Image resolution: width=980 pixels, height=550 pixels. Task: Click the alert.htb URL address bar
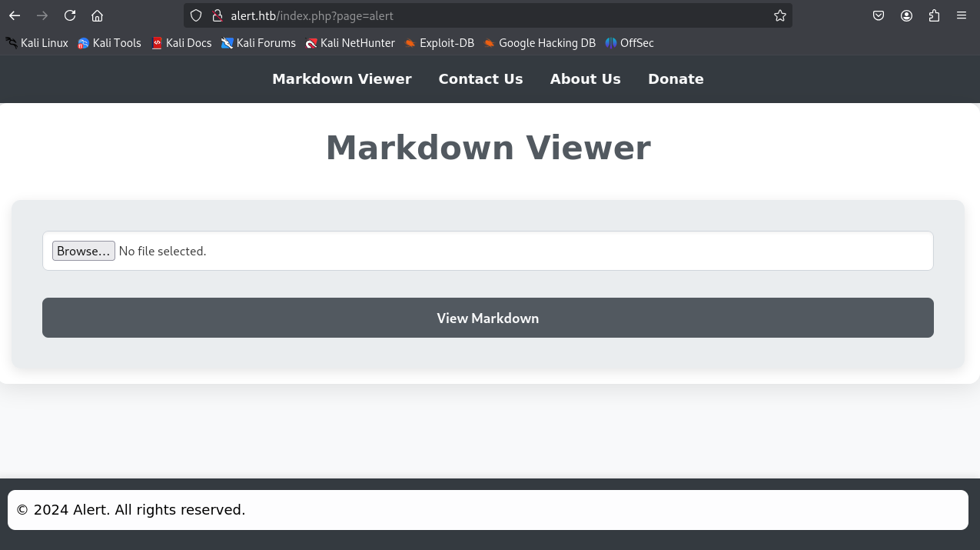[x=492, y=15]
